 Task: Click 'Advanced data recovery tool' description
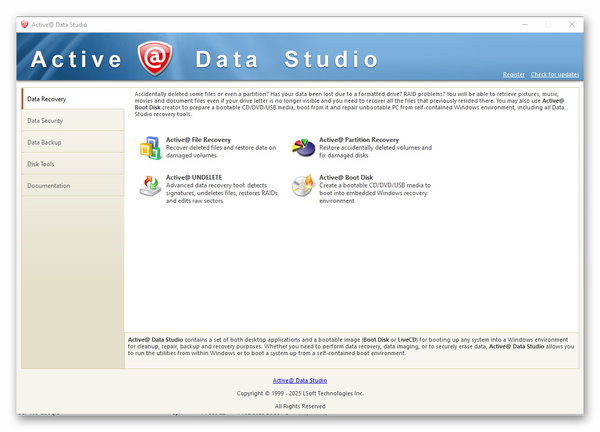(x=222, y=193)
